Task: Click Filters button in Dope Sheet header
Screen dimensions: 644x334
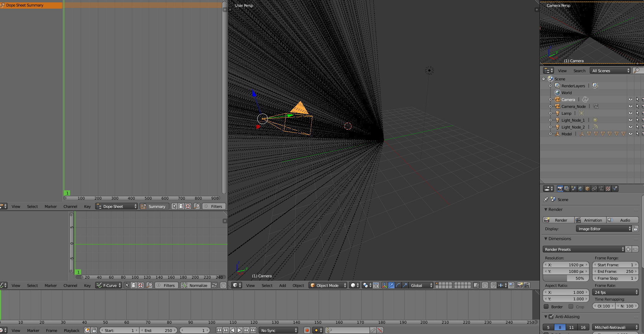Action: (x=214, y=206)
